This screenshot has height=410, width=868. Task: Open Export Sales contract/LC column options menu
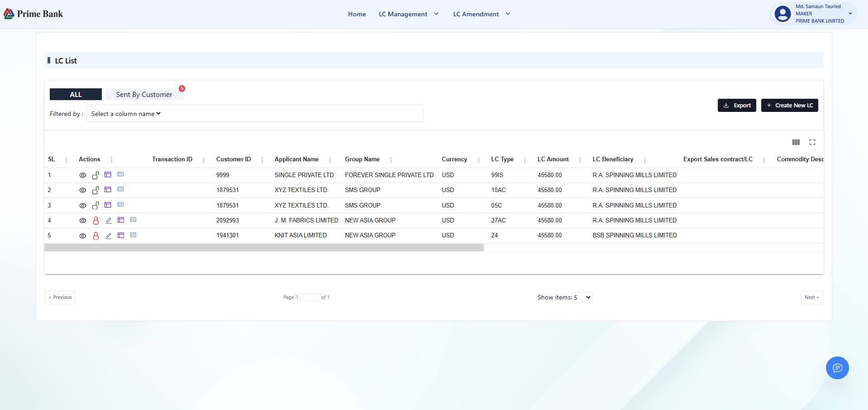[x=763, y=160]
